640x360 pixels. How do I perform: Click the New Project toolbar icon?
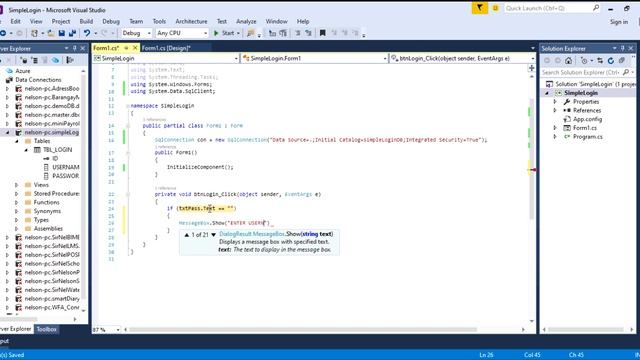[x=34, y=33]
